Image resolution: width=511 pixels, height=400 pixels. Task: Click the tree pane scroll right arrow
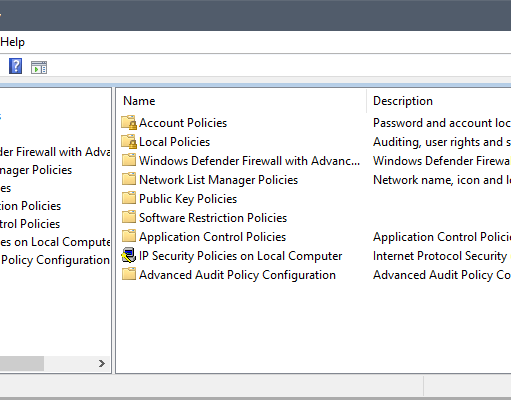[x=102, y=363]
